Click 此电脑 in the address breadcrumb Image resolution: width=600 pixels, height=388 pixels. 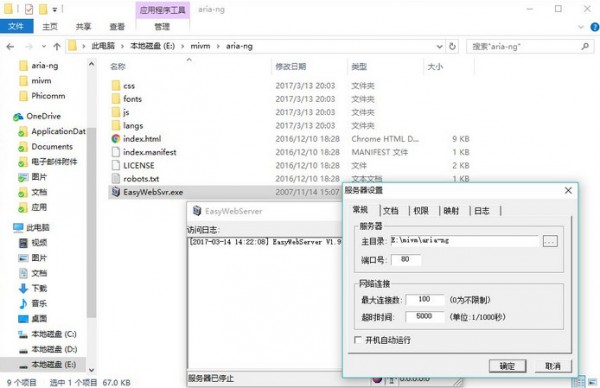point(103,46)
